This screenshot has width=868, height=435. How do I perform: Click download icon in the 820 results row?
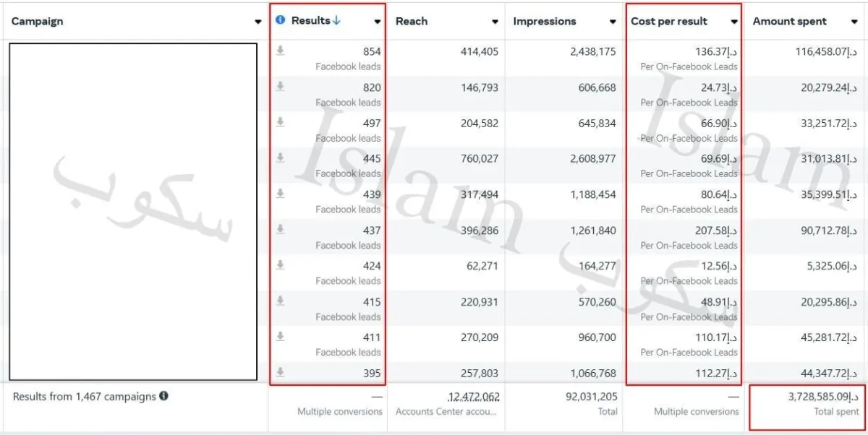point(280,87)
